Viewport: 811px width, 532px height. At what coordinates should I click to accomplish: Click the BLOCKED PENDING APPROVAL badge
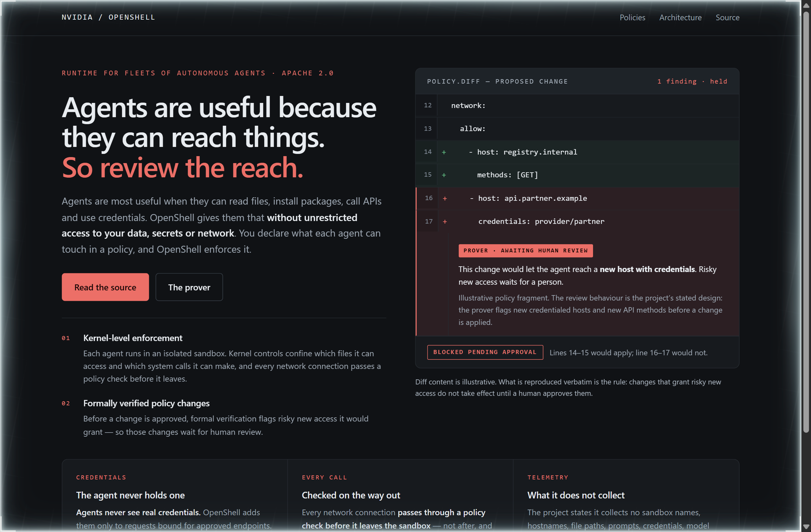click(x=485, y=352)
